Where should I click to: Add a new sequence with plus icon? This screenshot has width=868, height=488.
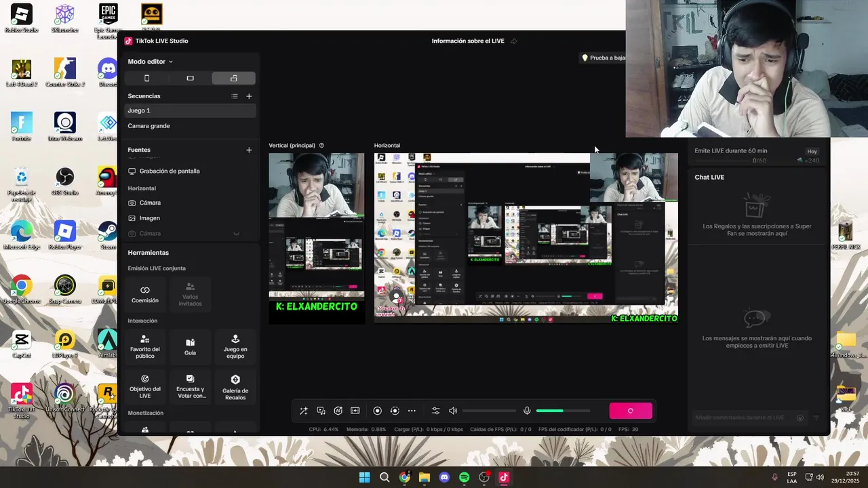coord(249,96)
